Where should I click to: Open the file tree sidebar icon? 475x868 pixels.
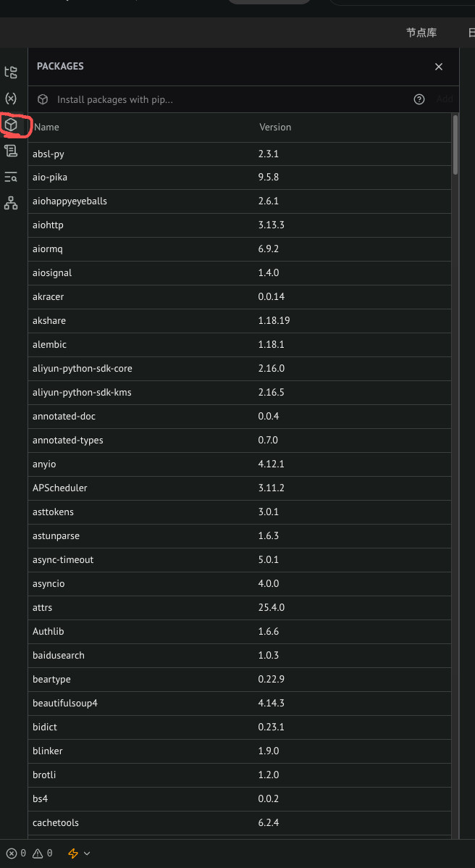click(11, 72)
